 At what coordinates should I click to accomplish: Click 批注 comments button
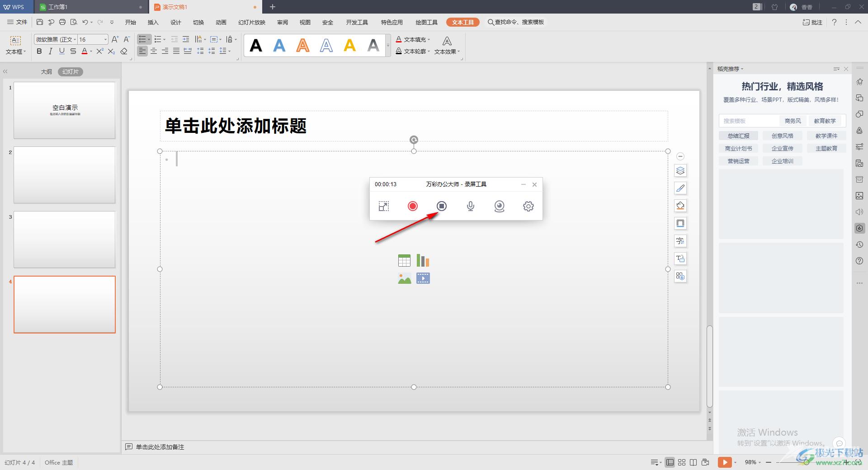pyautogui.click(x=812, y=22)
